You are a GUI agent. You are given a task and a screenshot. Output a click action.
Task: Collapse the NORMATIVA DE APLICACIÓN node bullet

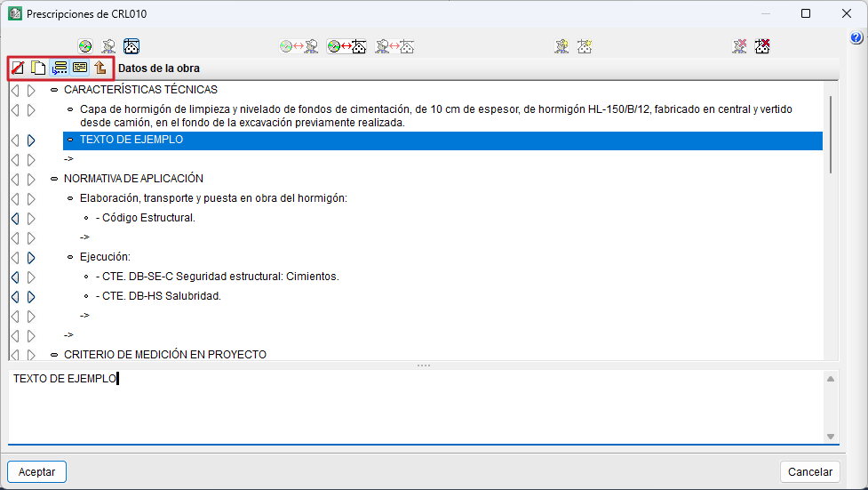point(53,179)
